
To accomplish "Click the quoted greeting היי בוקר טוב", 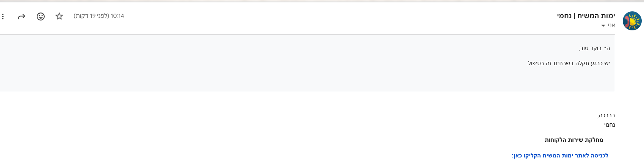I will tap(594, 48).
